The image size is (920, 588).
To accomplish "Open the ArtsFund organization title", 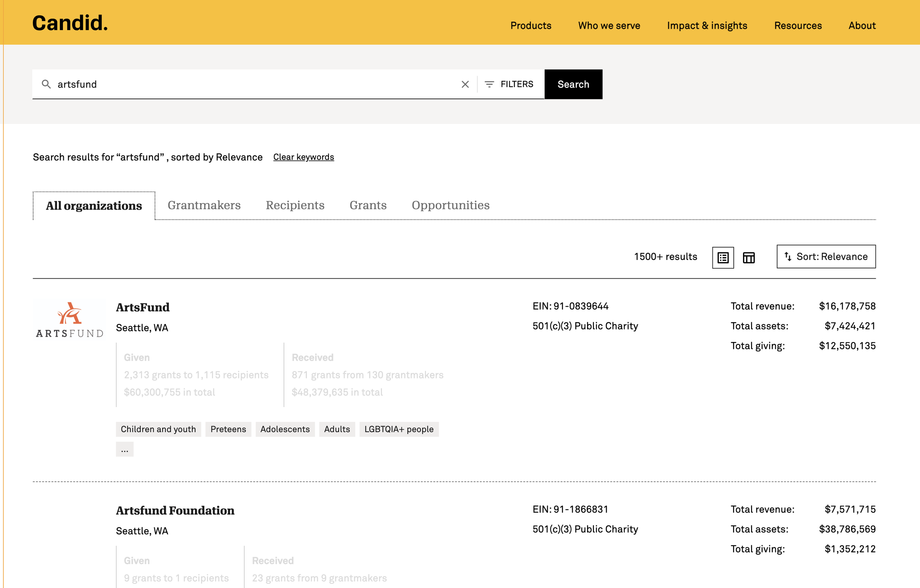I will 142,307.
